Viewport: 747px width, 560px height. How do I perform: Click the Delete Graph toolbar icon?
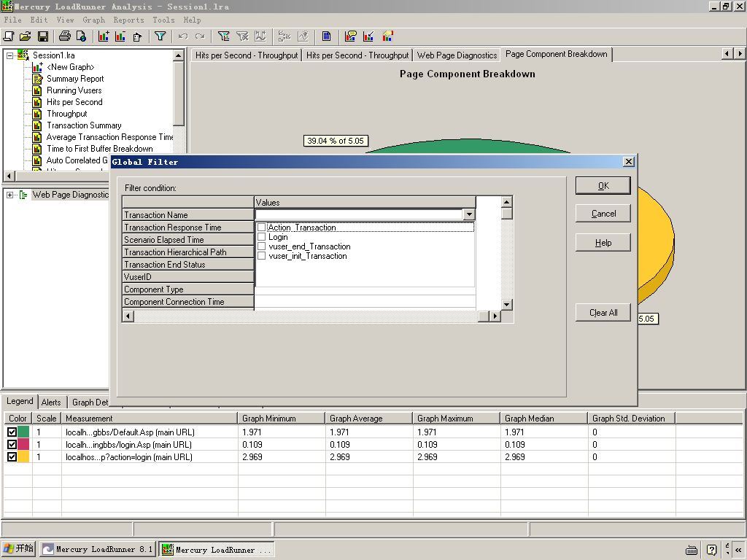(x=120, y=36)
